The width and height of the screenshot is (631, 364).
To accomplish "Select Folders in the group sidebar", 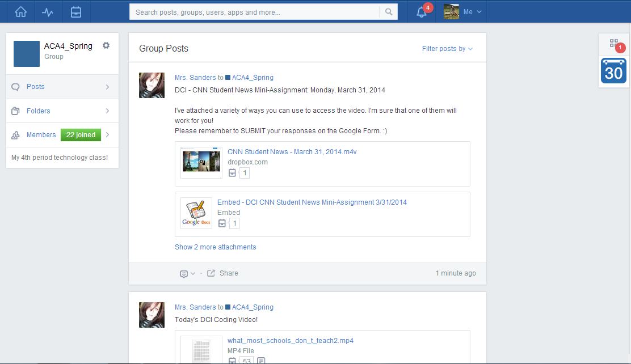I will (38, 111).
